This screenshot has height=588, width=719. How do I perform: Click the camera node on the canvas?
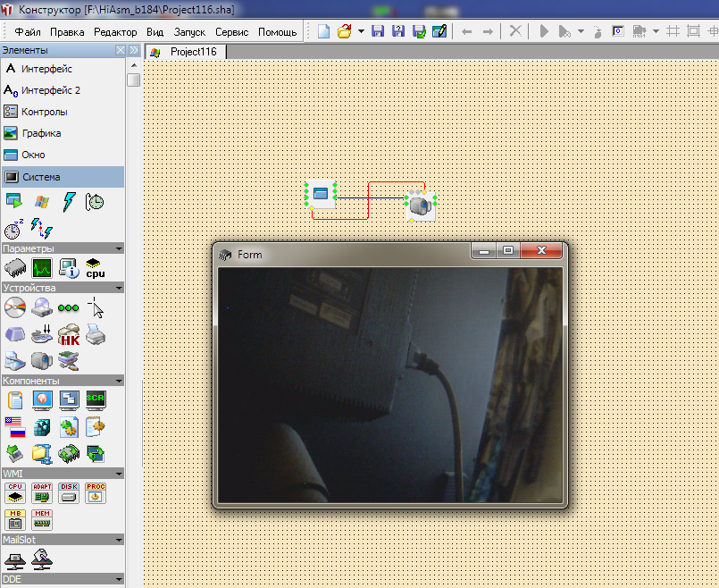coord(421,205)
